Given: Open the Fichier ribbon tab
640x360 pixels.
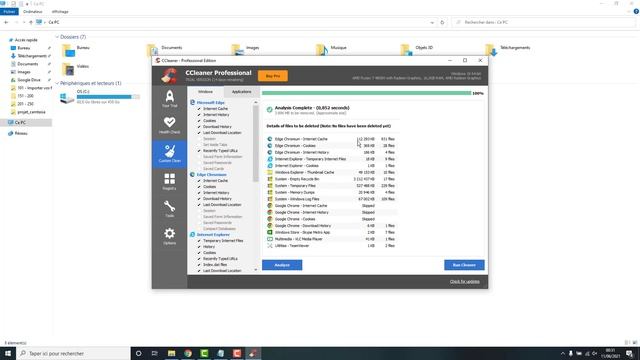Looking at the screenshot, I should click(x=9, y=12).
